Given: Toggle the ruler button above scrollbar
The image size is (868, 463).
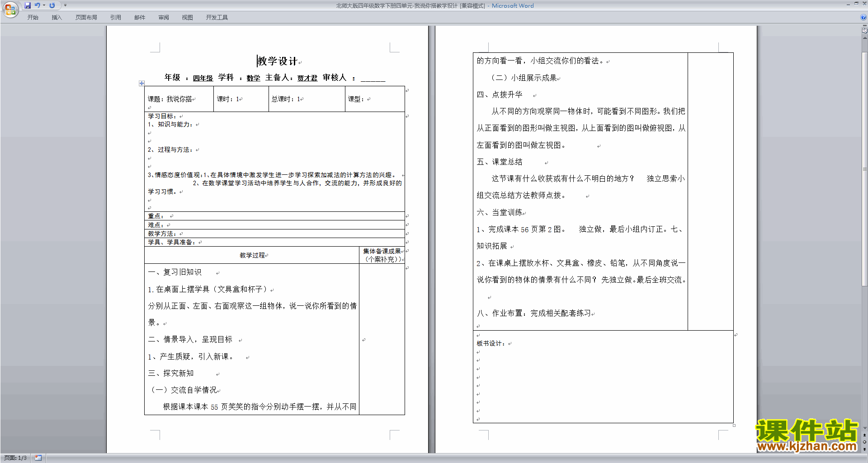Looking at the screenshot, I should tap(865, 31).
